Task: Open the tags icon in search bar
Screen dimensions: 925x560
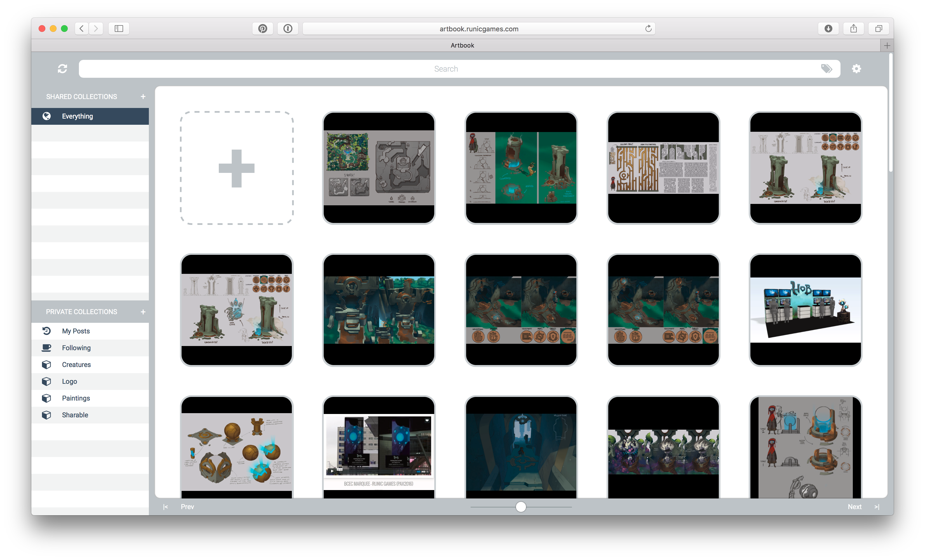Action: 826,69
